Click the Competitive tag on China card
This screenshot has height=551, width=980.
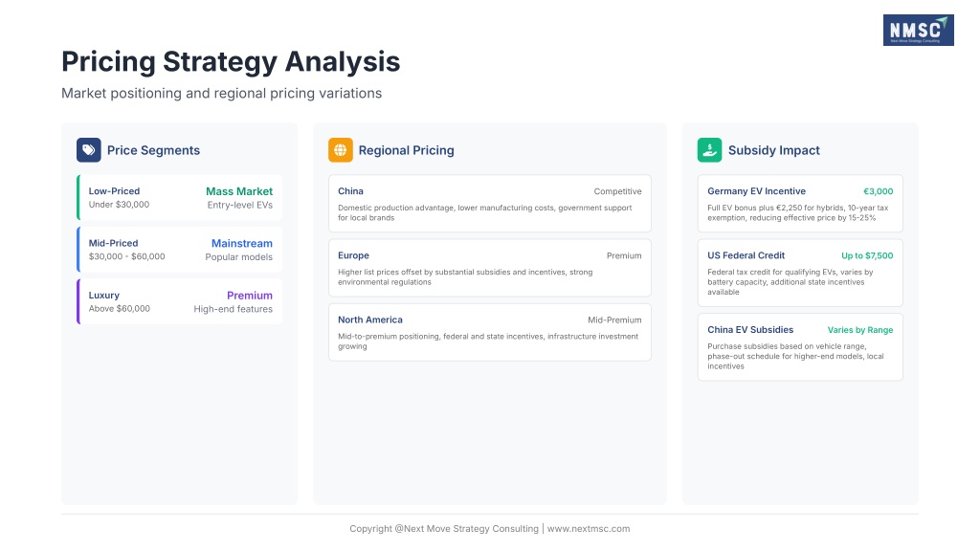617,191
